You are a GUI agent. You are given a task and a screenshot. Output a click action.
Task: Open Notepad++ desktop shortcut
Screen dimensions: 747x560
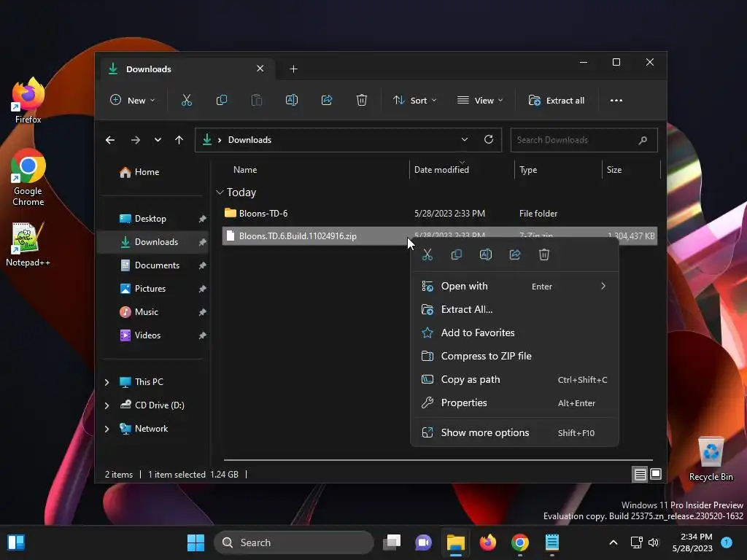(x=28, y=244)
